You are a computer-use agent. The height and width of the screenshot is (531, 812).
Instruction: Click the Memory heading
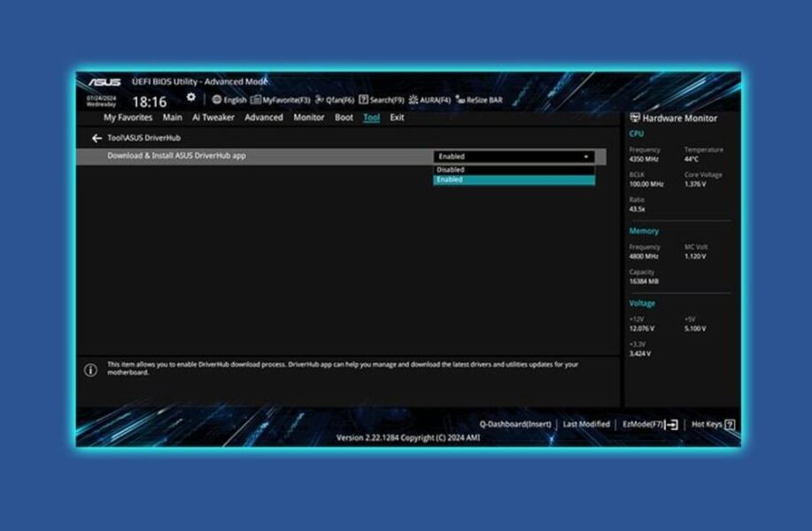tap(644, 231)
